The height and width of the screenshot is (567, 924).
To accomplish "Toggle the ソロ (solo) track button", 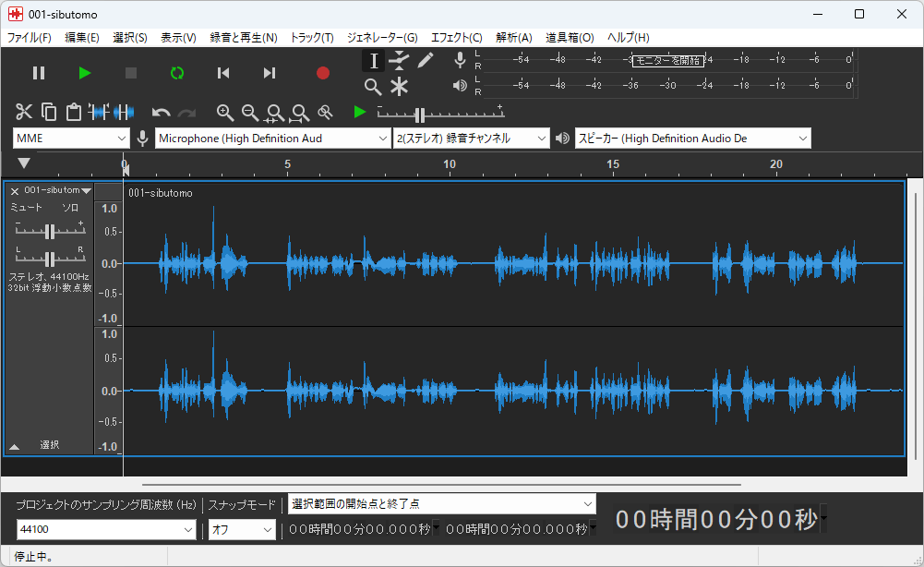I will tap(70, 208).
